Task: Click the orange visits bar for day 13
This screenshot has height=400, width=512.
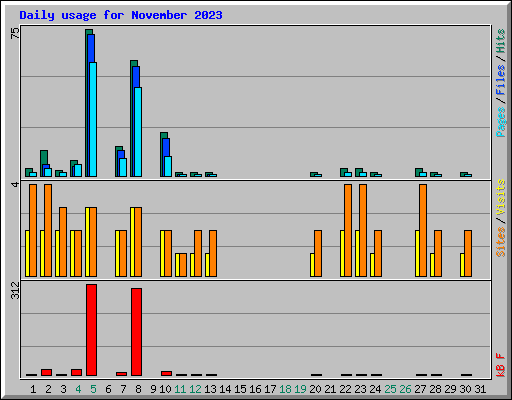Action: pyautogui.click(x=213, y=253)
